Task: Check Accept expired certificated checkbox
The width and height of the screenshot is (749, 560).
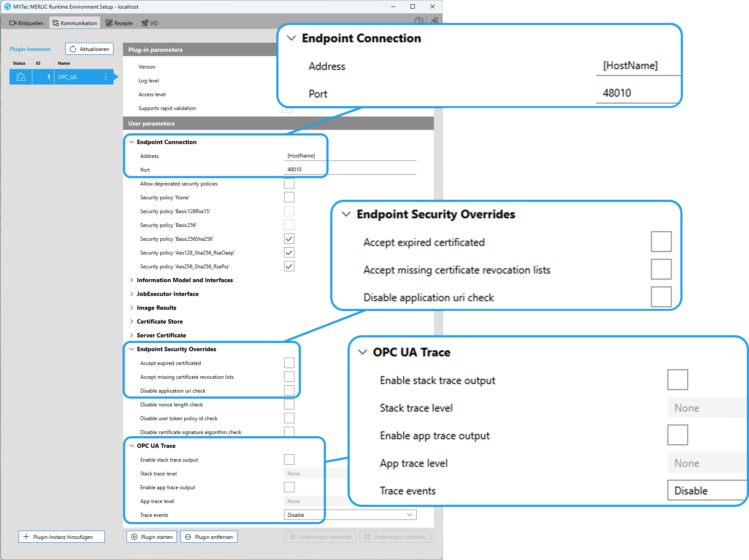Action: 289,363
